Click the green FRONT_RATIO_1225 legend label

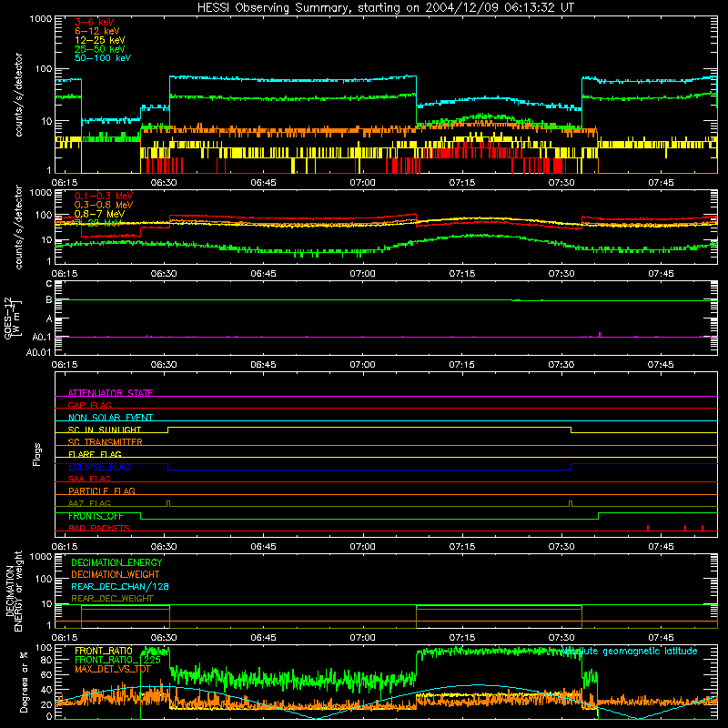[117, 660]
